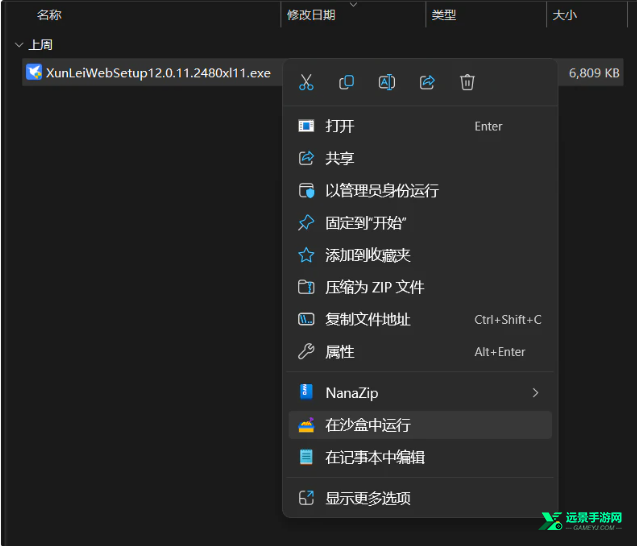This screenshot has width=637, height=546.
Task: Select 添加到收藏夹 entry
Action: 420,255
